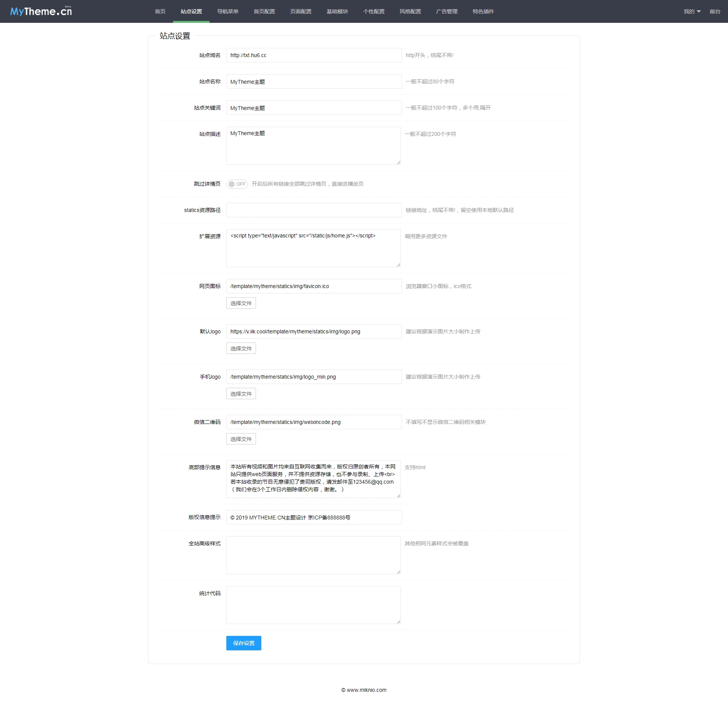Open the 风格配置 menu item
The image size is (728, 712).
[410, 11]
